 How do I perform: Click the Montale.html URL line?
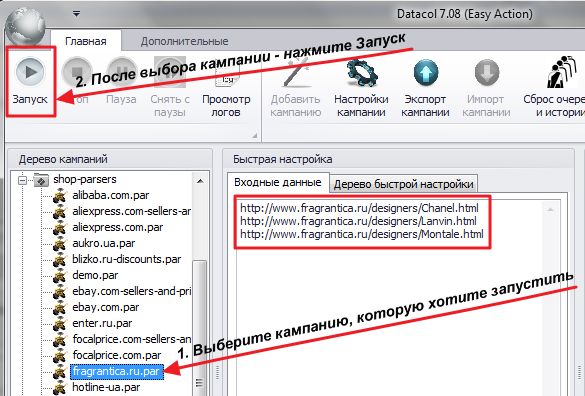click(x=362, y=234)
